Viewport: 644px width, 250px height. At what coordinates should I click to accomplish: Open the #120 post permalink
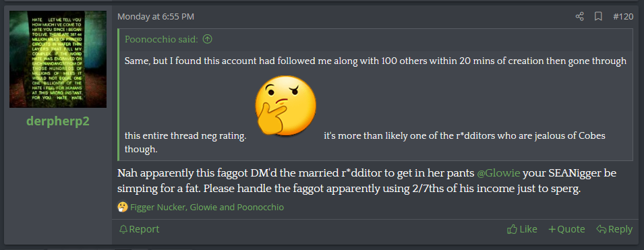pyautogui.click(x=623, y=16)
